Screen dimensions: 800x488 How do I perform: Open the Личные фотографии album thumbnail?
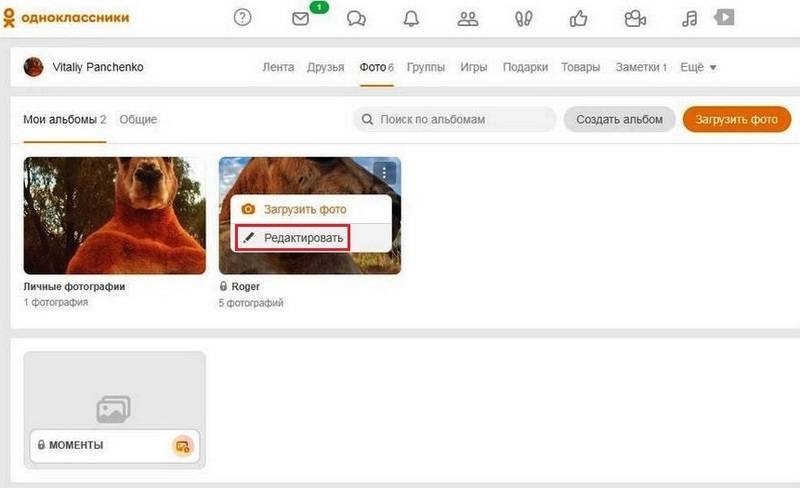(x=115, y=215)
